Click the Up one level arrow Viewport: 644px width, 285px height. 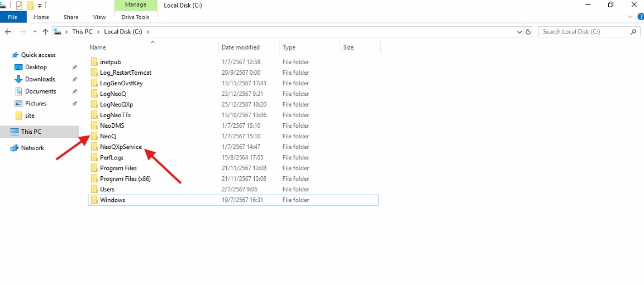click(45, 32)
